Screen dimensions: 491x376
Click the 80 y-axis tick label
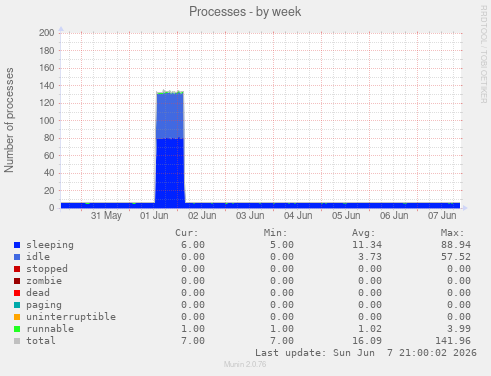[x=49, y=138]
